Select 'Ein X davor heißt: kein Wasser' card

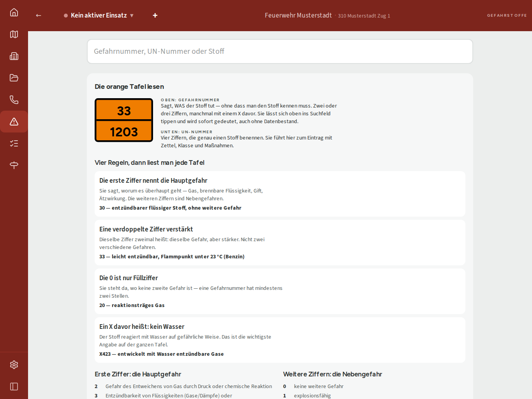(280, 340)
